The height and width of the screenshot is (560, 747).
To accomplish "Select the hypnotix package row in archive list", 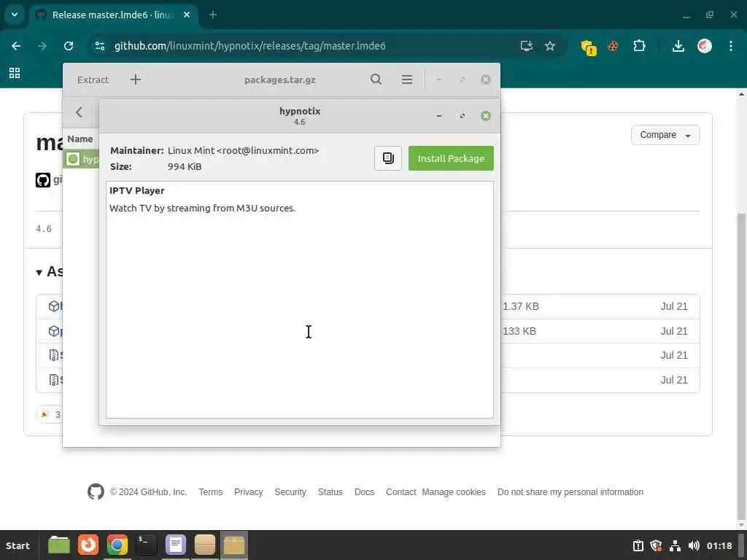I will 82,159.
